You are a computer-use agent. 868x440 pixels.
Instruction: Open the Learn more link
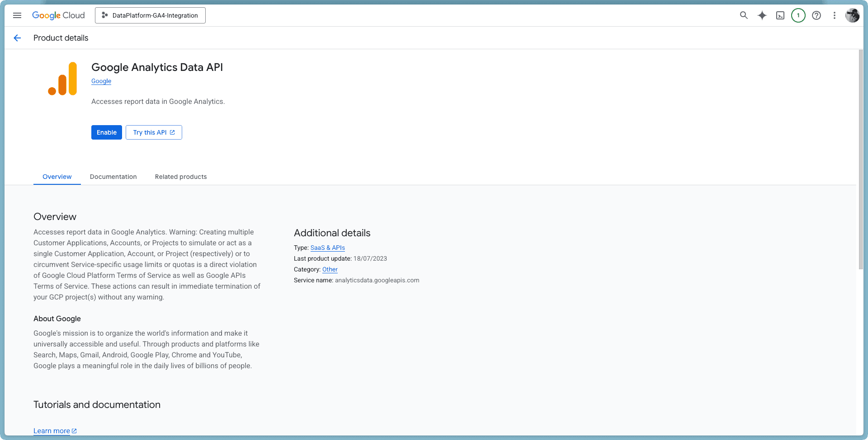[55, 431]
